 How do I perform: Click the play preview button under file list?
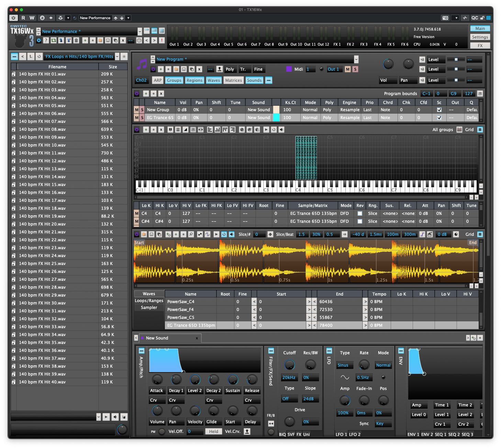(106, 417)
